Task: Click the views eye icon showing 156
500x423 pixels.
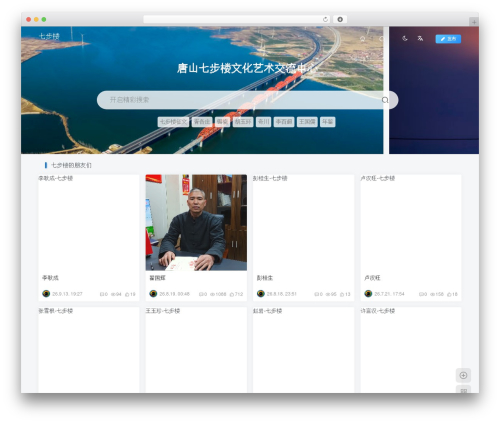Action: 432,294
